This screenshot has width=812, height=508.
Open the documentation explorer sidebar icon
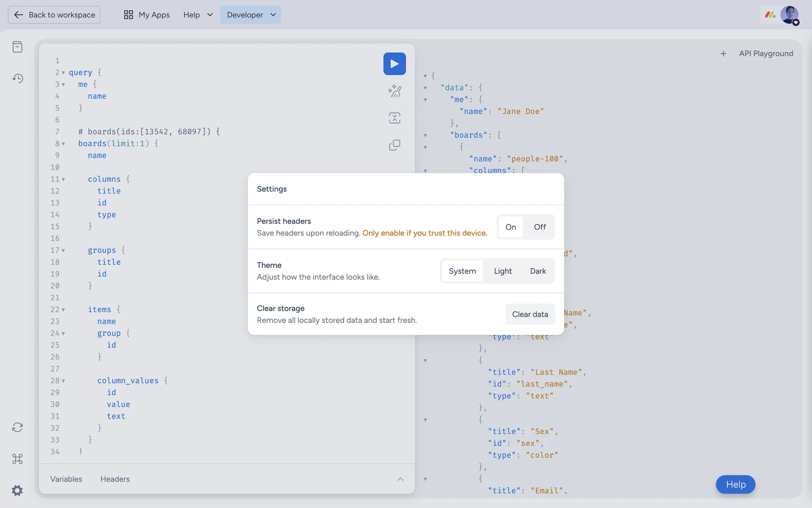[17, 47]
